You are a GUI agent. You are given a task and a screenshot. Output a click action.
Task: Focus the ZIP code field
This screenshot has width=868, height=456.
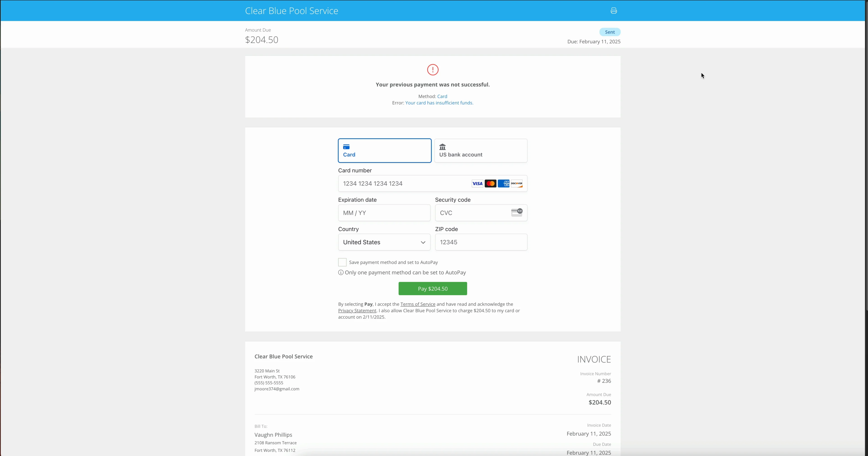click(x=481, y=242)
